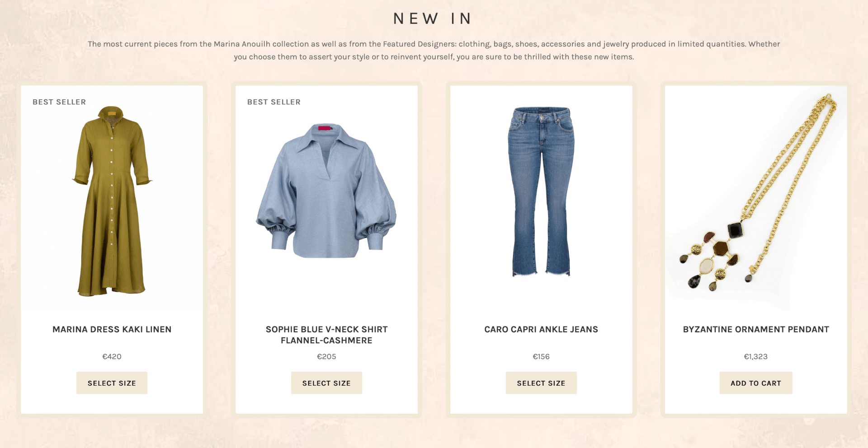This screenshot has width=868, height=448.
Task: Click the €205 price under Sophie shirt
Action: [x=326, y=356]
